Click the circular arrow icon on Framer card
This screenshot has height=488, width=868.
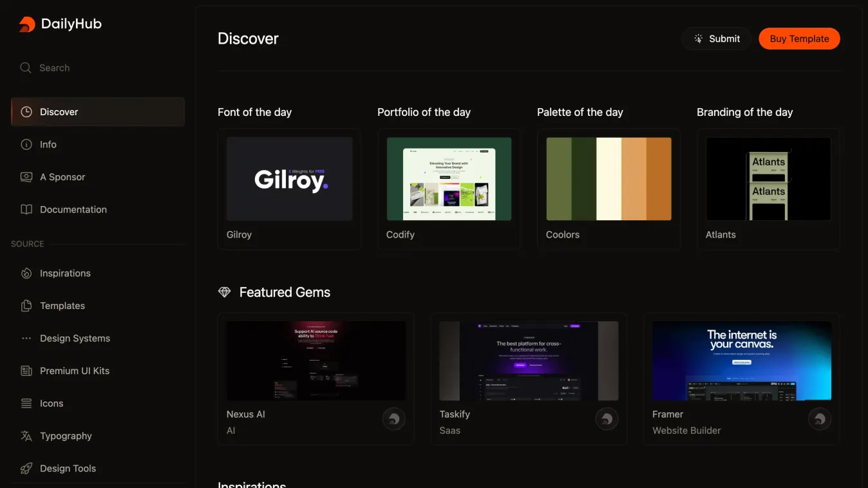coord(820,418)
